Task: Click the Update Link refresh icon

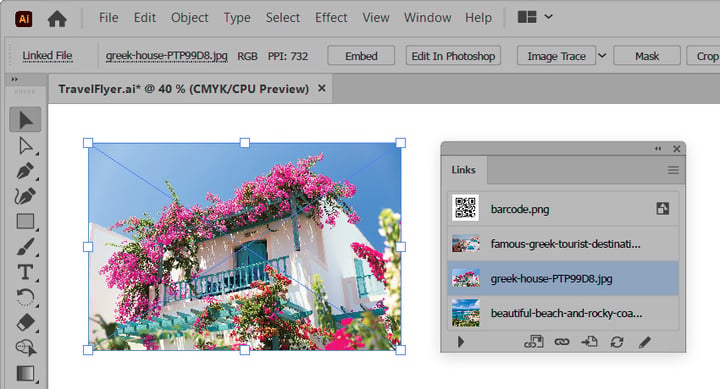Action: click(x=617, y=342)
